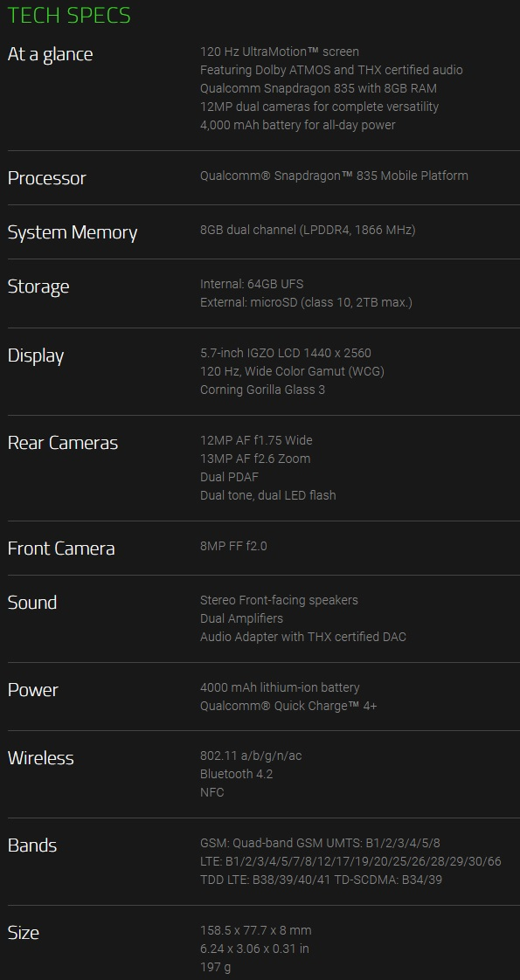Click the System Memory label
Screen dimensions: 520x980
(x=73, y=232)
